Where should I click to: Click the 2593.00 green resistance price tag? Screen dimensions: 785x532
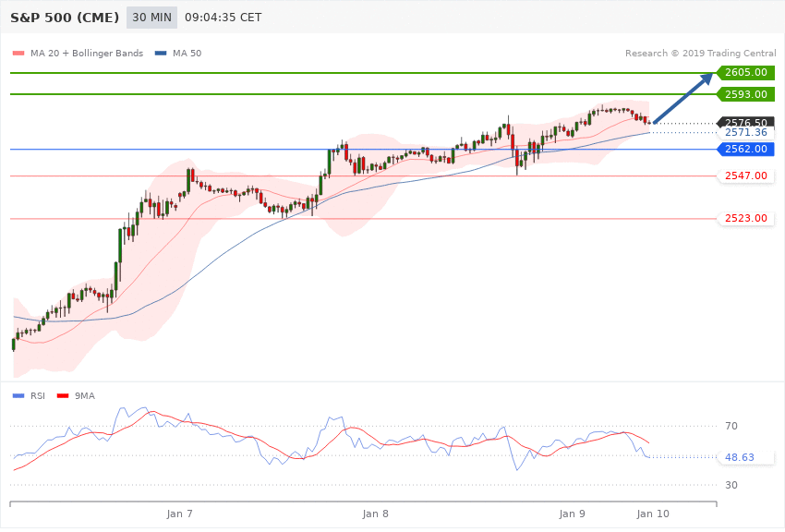[745, 94]
